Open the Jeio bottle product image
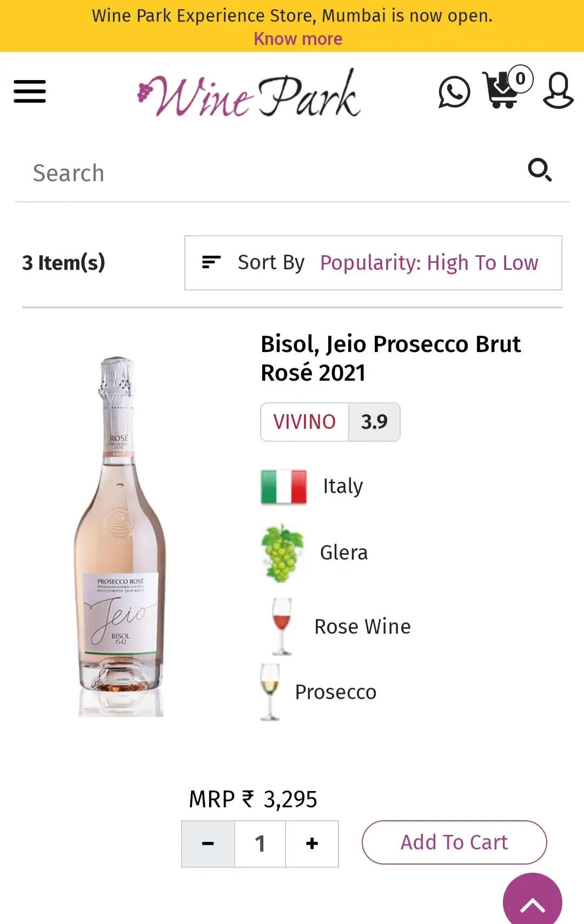Image resolution: width=584 pixels, height=924 pixels. tap(120, 536)
